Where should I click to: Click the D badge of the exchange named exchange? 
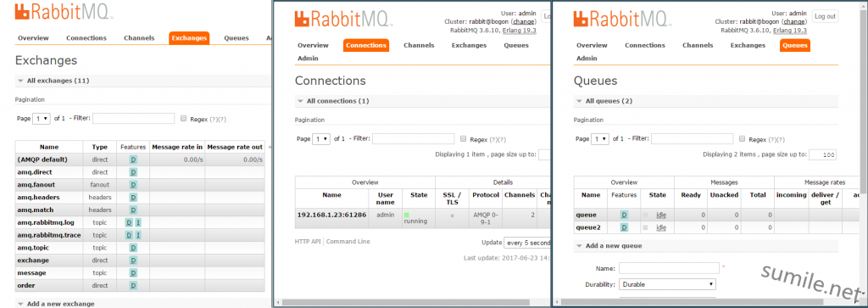click(133, 260)
